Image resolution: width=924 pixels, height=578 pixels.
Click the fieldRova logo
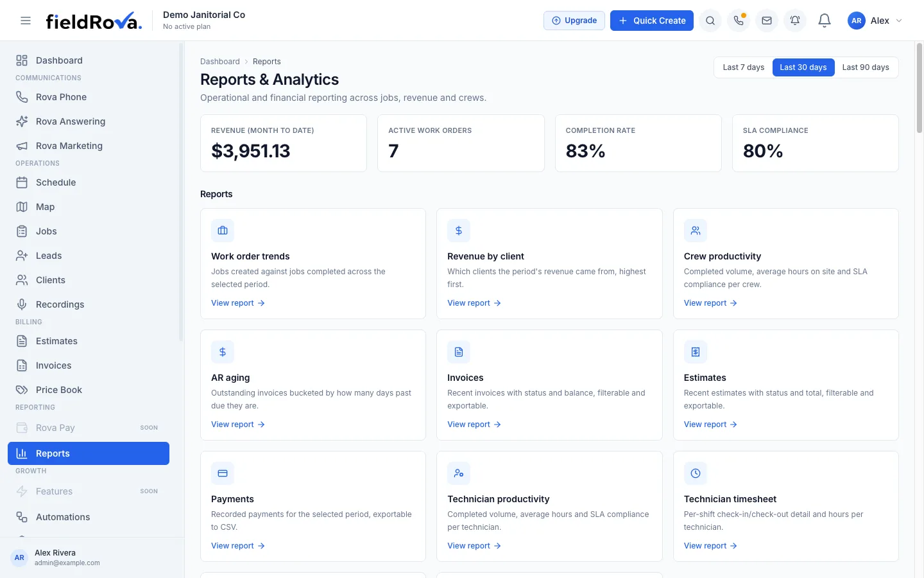94,21
